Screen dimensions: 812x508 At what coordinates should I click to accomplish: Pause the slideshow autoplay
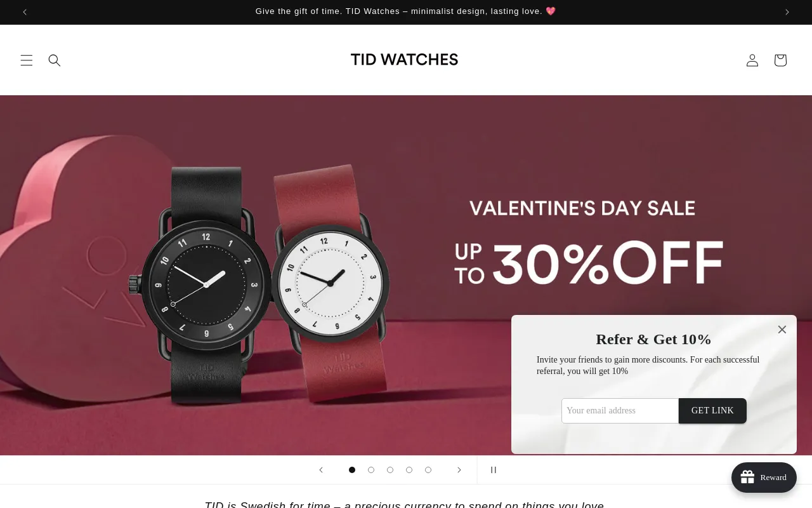494,470
